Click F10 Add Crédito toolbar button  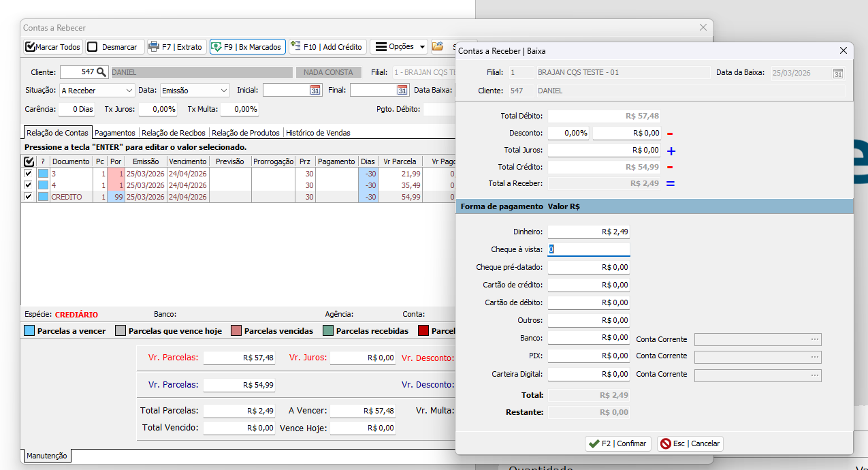click(327, 47)
